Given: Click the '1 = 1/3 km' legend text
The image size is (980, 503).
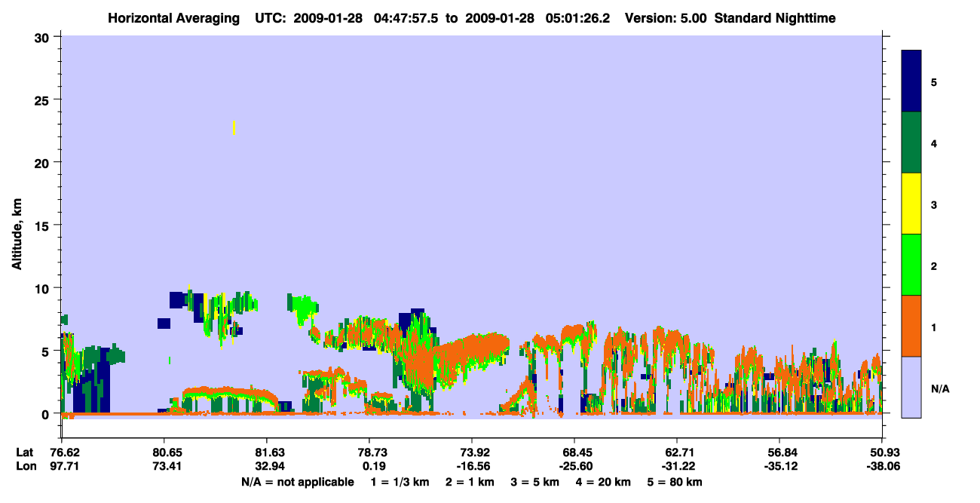Looking at the screenshot, I should (399, 481).
